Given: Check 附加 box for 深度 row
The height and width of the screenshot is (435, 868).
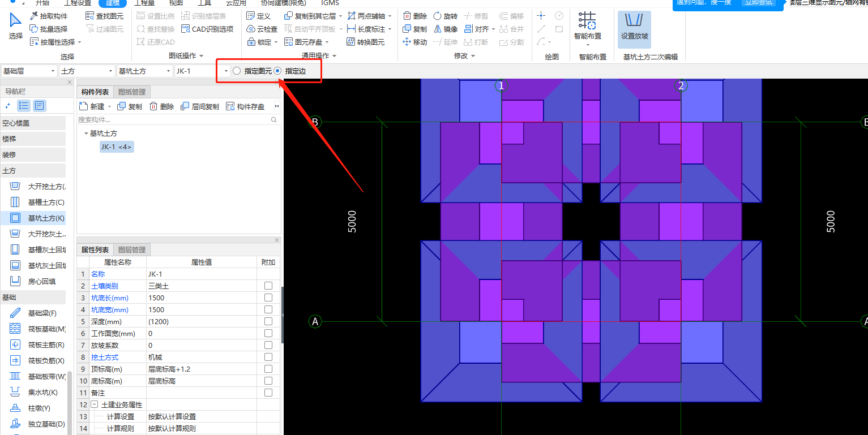Looking at the screenshot, I should [268, 321].
